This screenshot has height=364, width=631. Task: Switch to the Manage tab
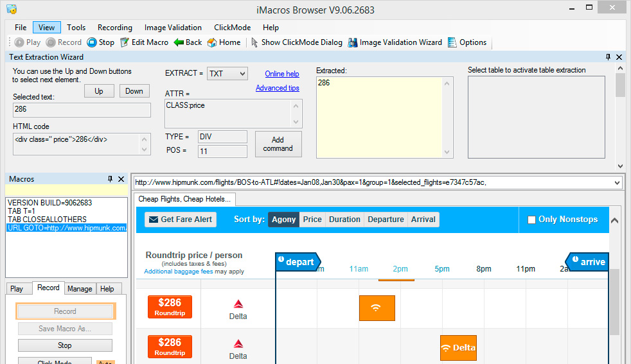[80, 289]
